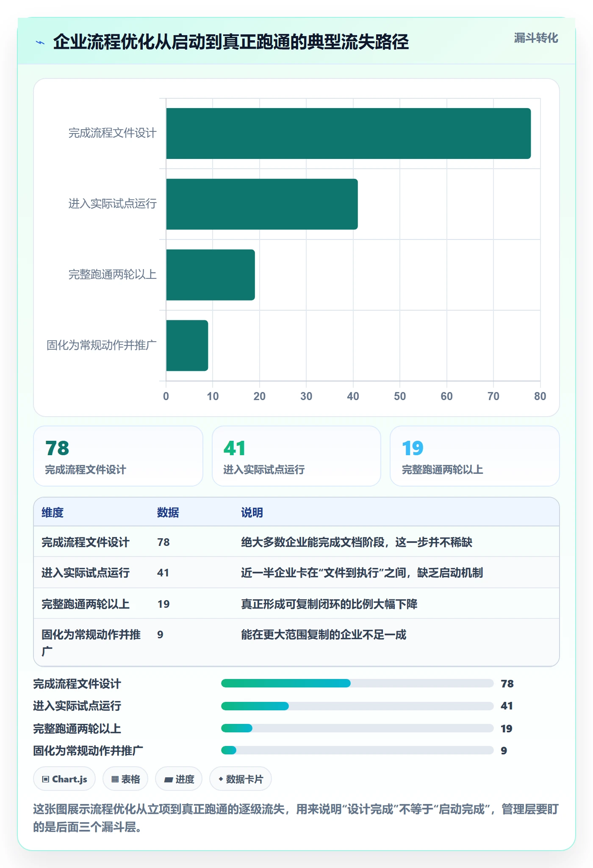Click the 完整跑通两轮以上 progress bar
Image resolution: width=593 pixels, height=868 pixels.
357,728
